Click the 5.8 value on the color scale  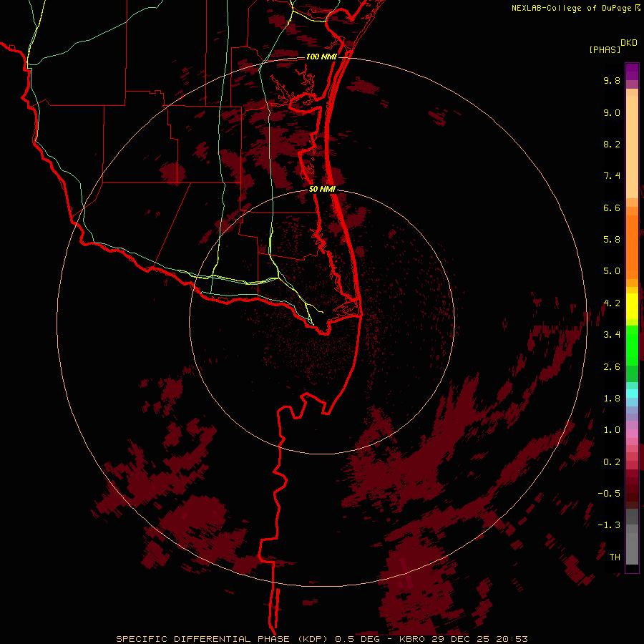(612, 240)
